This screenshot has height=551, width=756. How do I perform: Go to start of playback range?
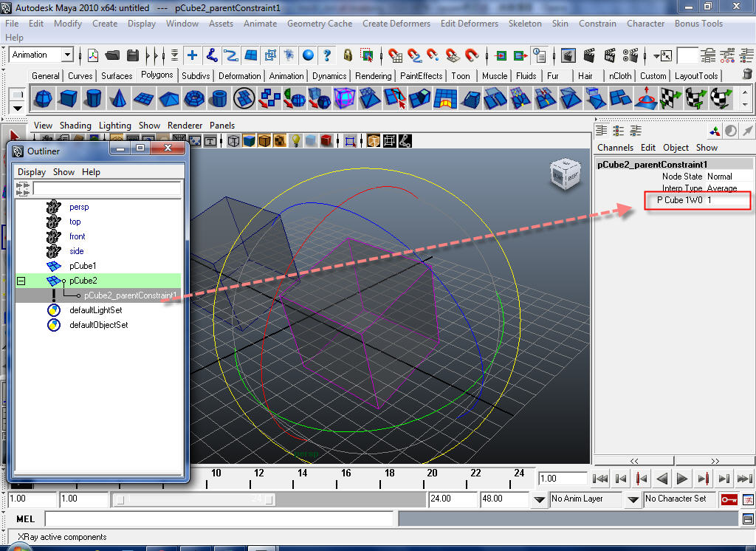(599, 479)
